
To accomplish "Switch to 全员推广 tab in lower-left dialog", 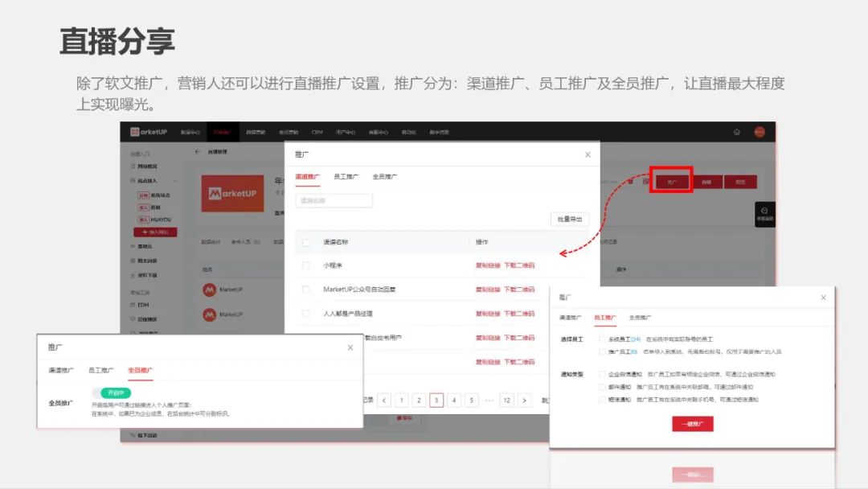I will (x=140, y=371).
